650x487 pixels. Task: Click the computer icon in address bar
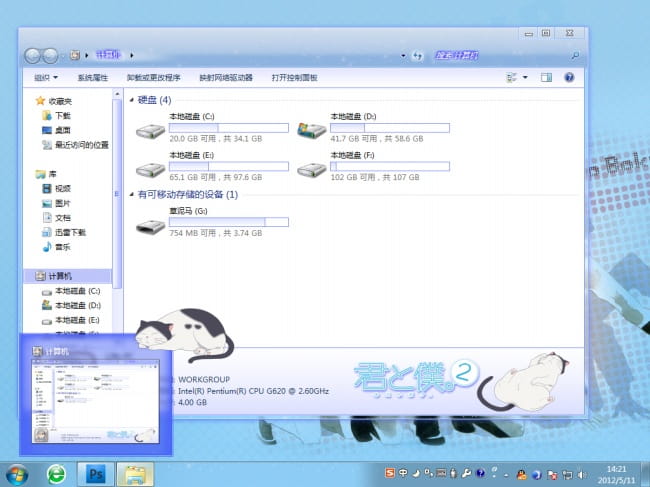click(x=75, y=55)
